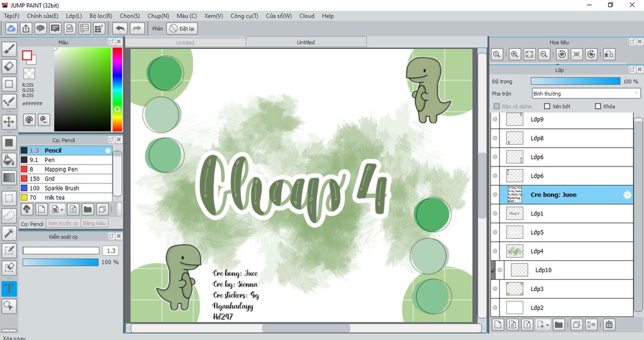Click the horizontal canvas scrollbar

click(x=306, y=328)
